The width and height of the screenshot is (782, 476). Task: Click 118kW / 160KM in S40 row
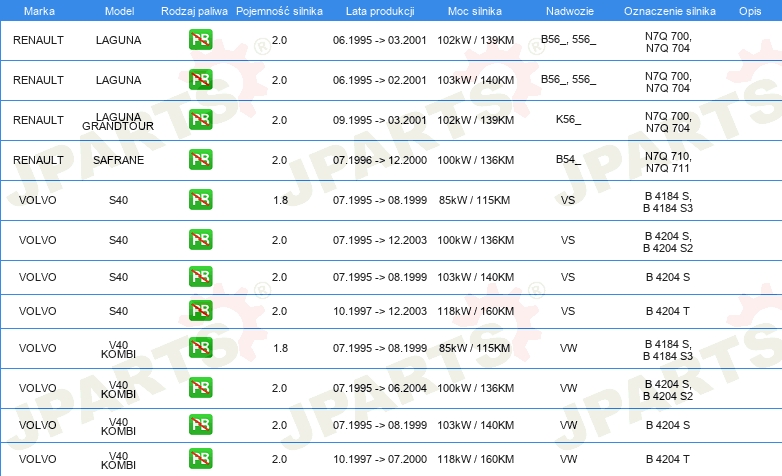tap(475, 311)
